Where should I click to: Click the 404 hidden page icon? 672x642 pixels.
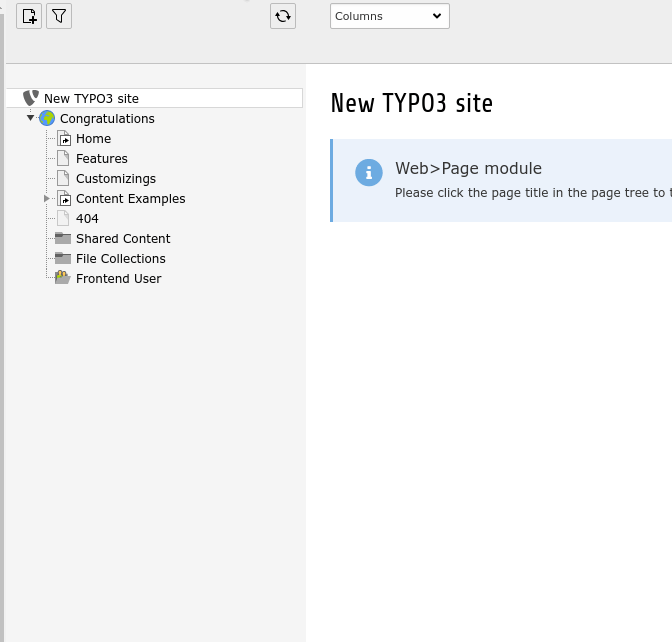[x=63, y=218]
